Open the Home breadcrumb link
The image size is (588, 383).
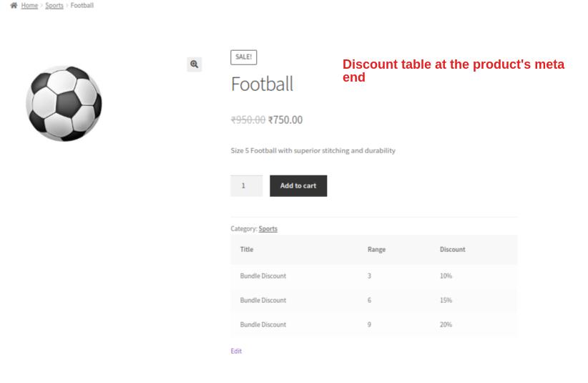pyautogui.click(x=29, y=5)
